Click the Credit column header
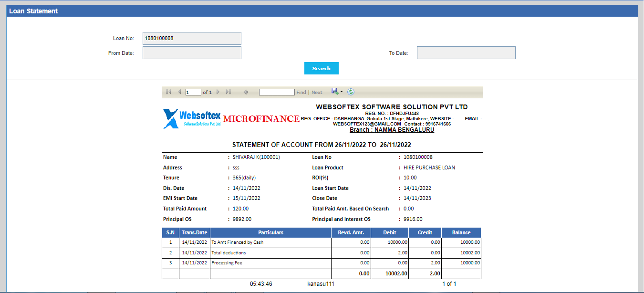Viewport: 644px width, 293px height. coord(425,232)
